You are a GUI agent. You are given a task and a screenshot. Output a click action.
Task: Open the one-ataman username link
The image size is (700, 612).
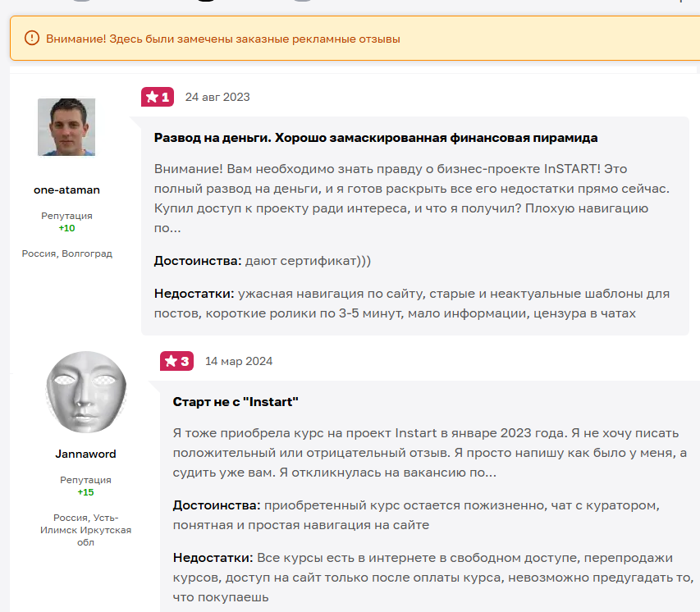pyautogui.click(x=67, y=190)
